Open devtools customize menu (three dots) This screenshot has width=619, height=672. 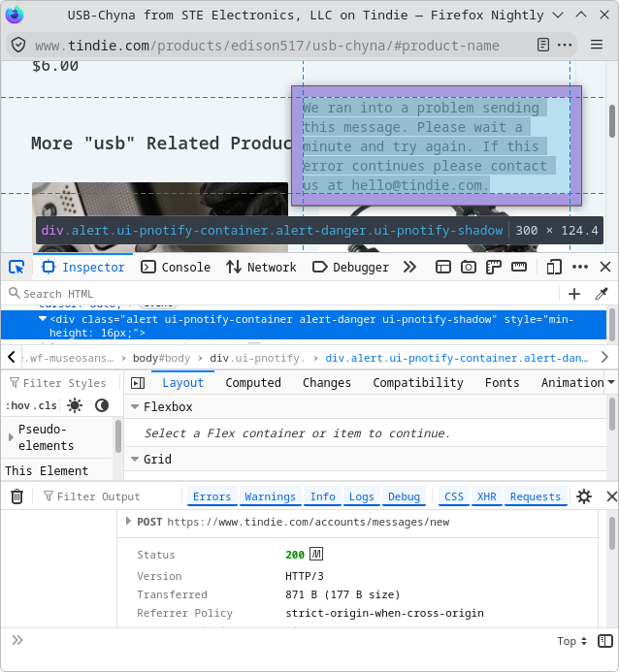580,267
